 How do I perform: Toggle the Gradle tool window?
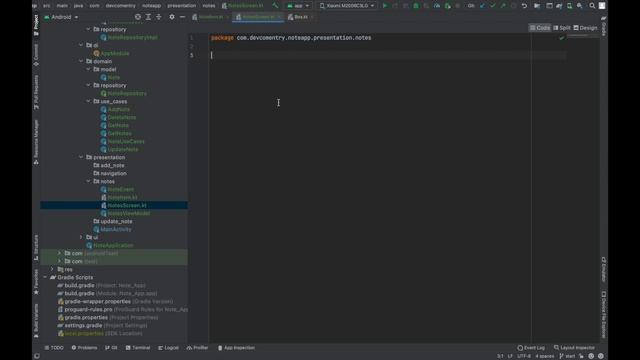click(x=603, y=26)
